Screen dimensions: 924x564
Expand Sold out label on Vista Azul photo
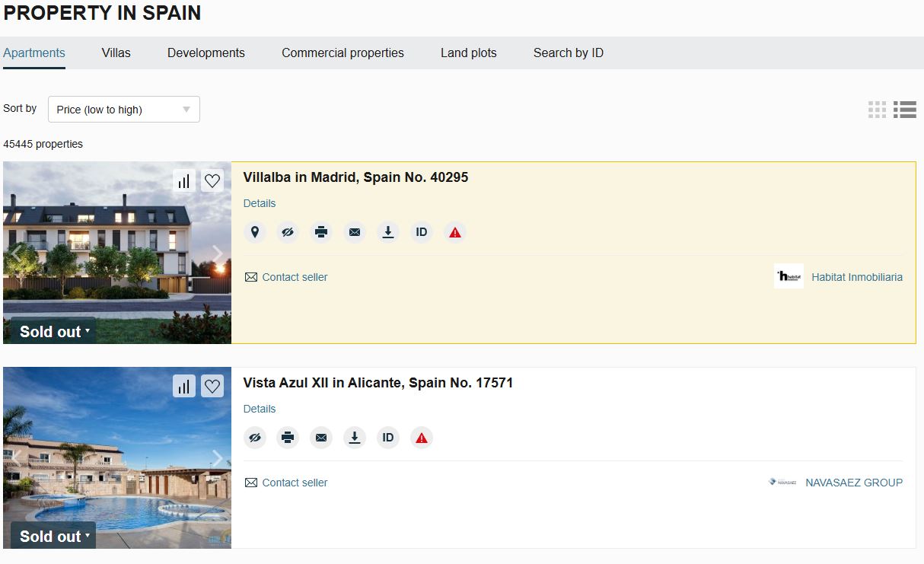53,536
